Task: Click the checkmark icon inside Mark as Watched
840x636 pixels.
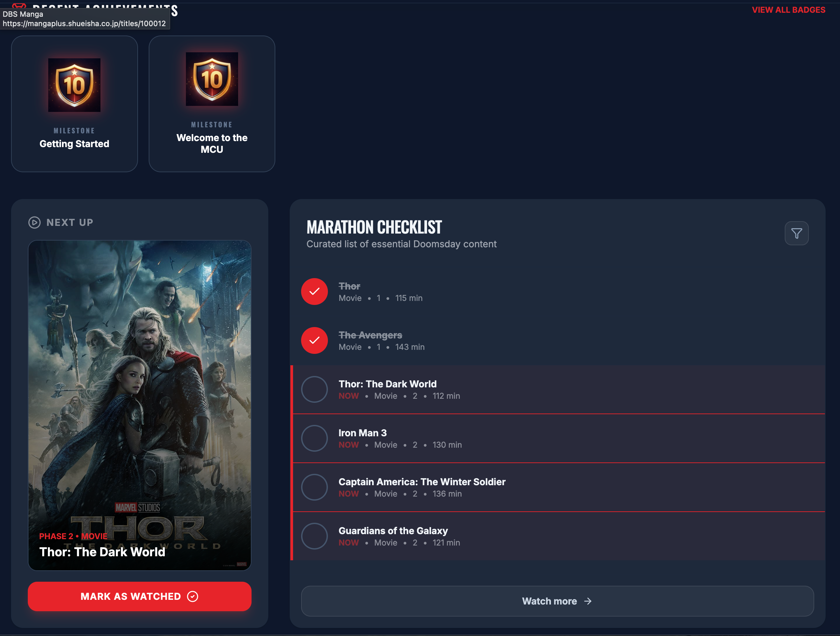Action: click(192, 596)
